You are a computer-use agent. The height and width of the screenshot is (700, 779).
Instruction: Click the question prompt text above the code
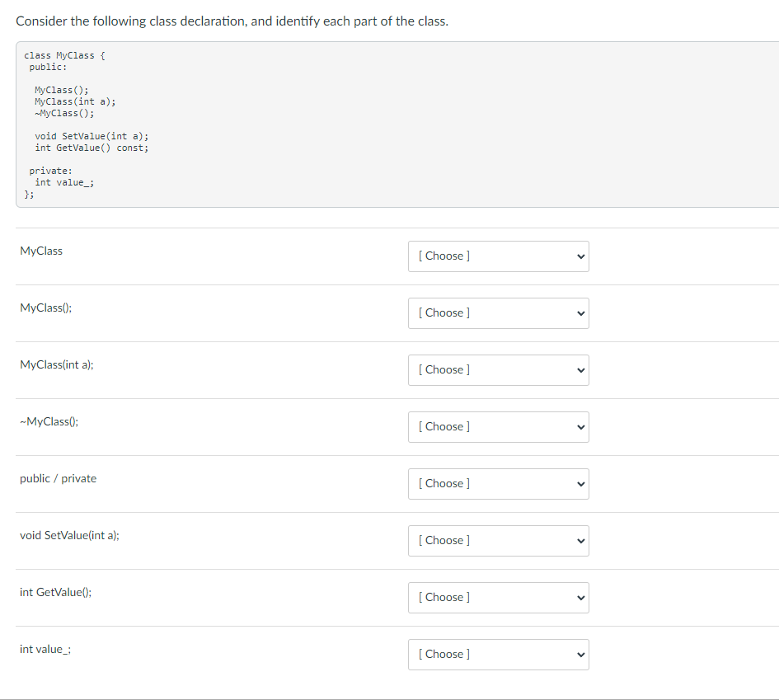[x=232, y=21]
